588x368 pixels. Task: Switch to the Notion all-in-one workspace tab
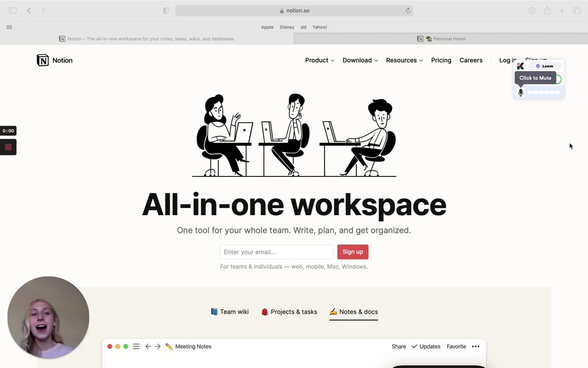pyautogui.click(x=147, y=39)
